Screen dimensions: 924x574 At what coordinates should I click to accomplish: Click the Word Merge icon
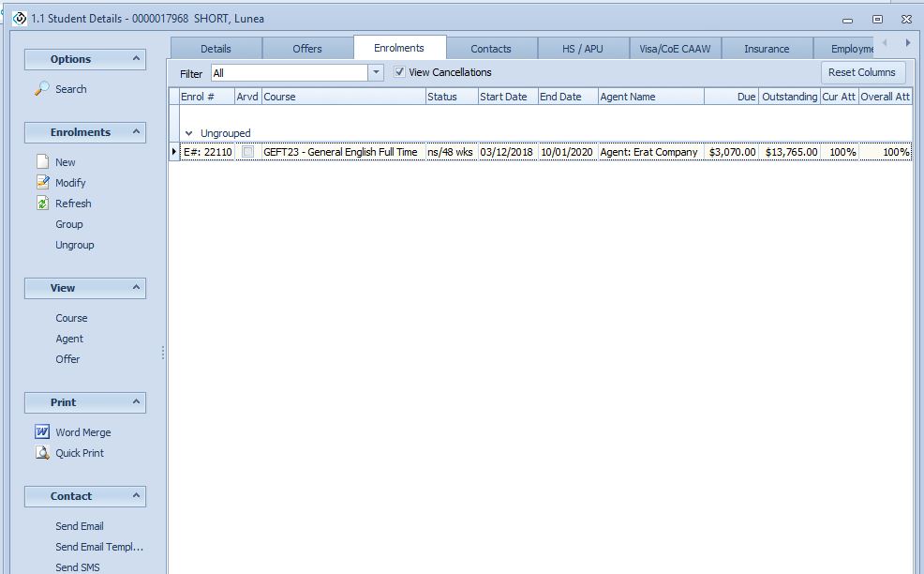tap(42, 432)
